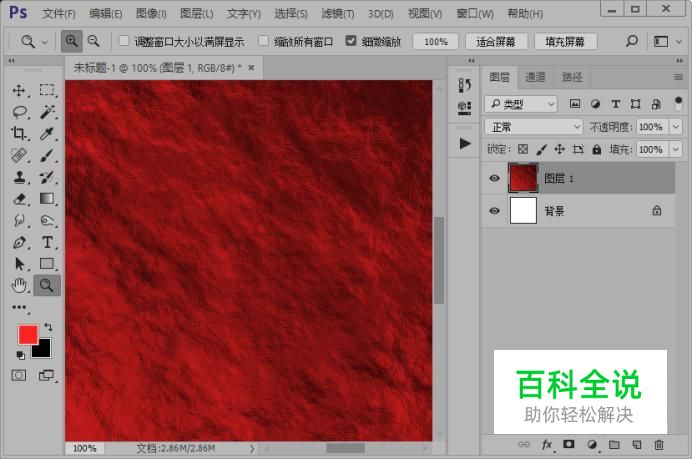Image resolution: width=692 pixels, height=459 pixels.
Task: Toggle Quick Mask mode
Action: pos(19,376)
